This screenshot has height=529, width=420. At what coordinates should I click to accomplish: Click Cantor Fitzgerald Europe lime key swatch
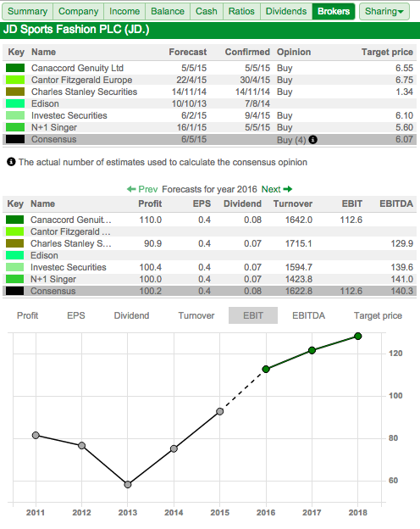pyautogui.click(x=15, y=80)
